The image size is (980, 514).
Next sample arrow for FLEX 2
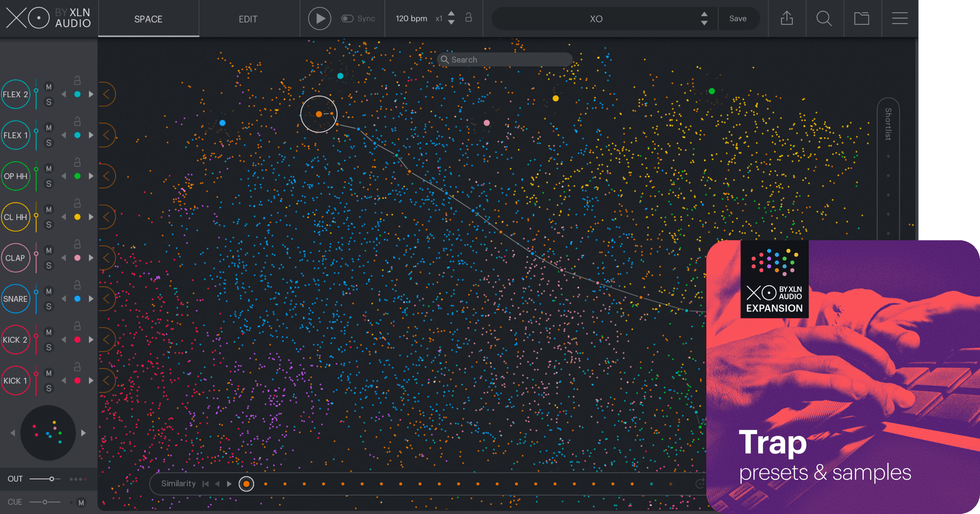pos(91,94)
